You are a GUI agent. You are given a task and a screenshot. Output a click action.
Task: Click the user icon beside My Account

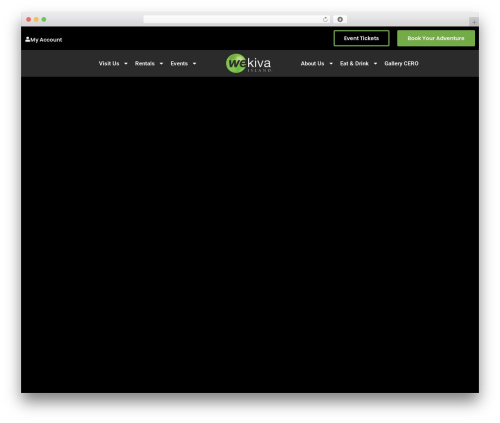(x=27, y=39)
